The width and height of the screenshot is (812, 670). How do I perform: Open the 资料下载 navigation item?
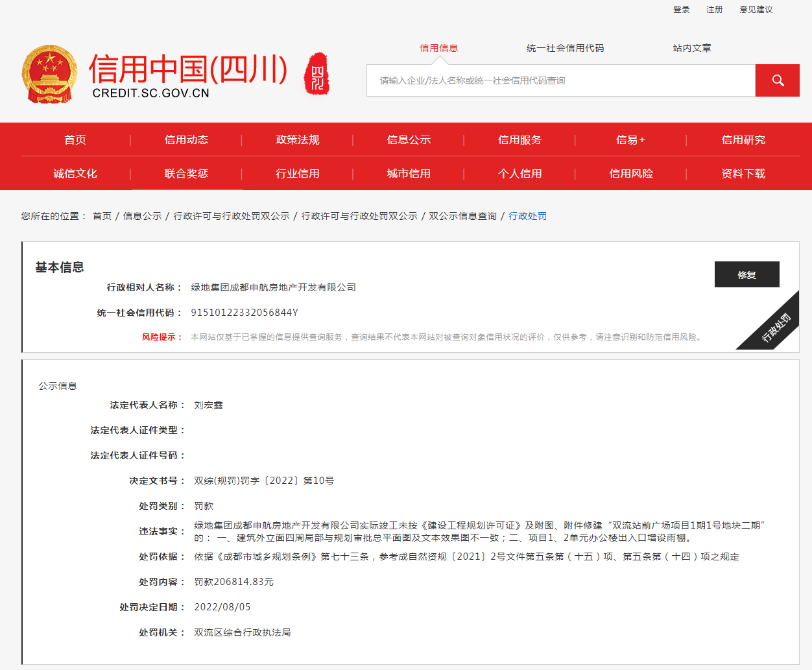[x=743, y=173]
